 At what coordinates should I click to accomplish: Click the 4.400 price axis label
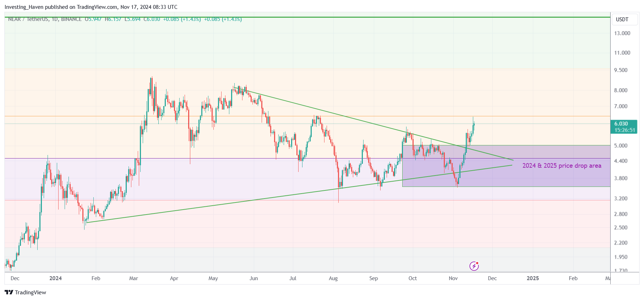[621, 161]
